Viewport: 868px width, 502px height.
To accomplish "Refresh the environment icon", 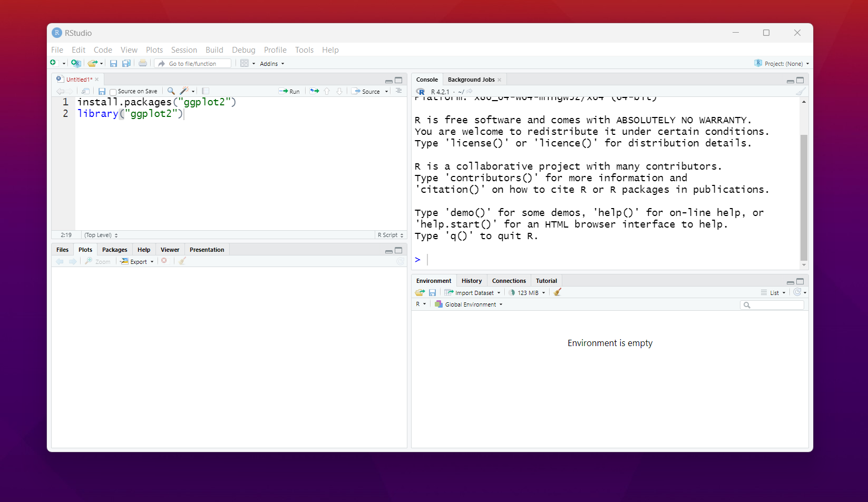I will pos(797,292).
